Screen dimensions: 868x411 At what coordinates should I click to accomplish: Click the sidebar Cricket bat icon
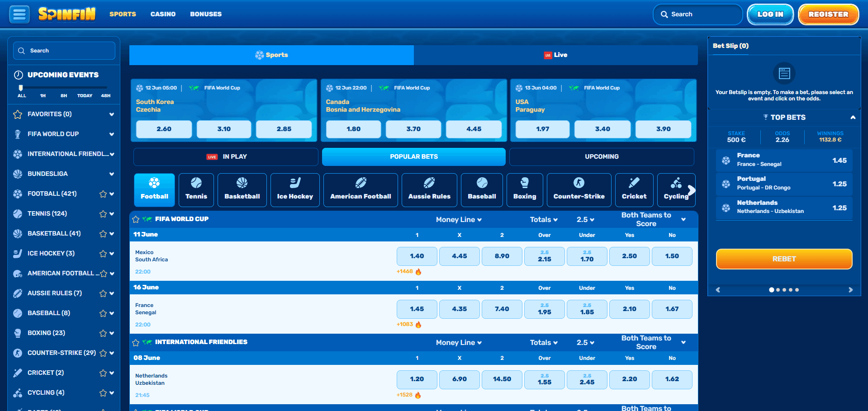[x=18, y=373]
